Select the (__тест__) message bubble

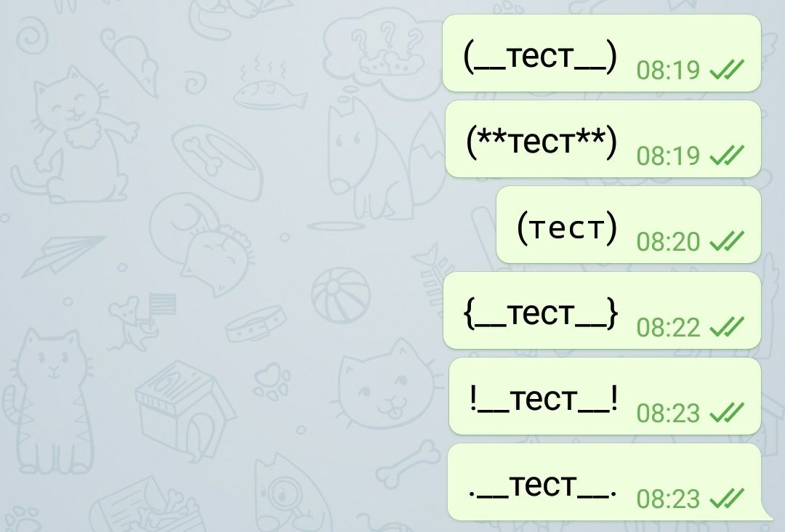coord(602,53)
